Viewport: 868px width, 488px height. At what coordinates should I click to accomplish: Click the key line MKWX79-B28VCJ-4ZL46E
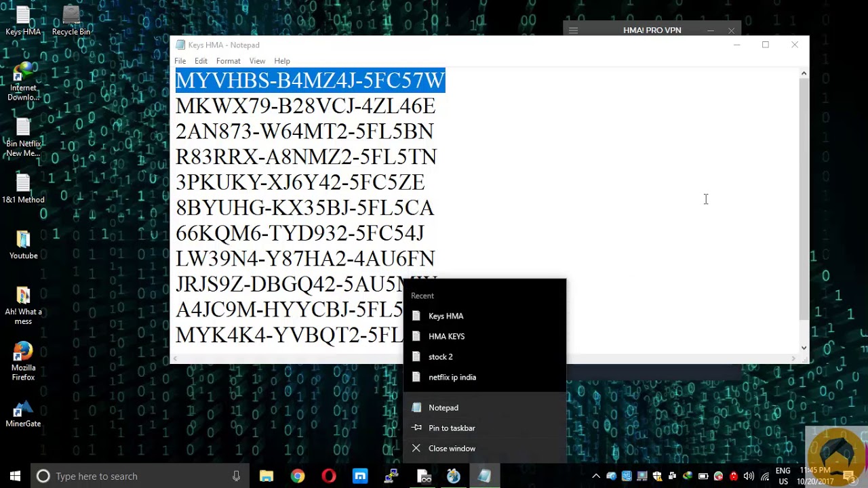point(305,106)
